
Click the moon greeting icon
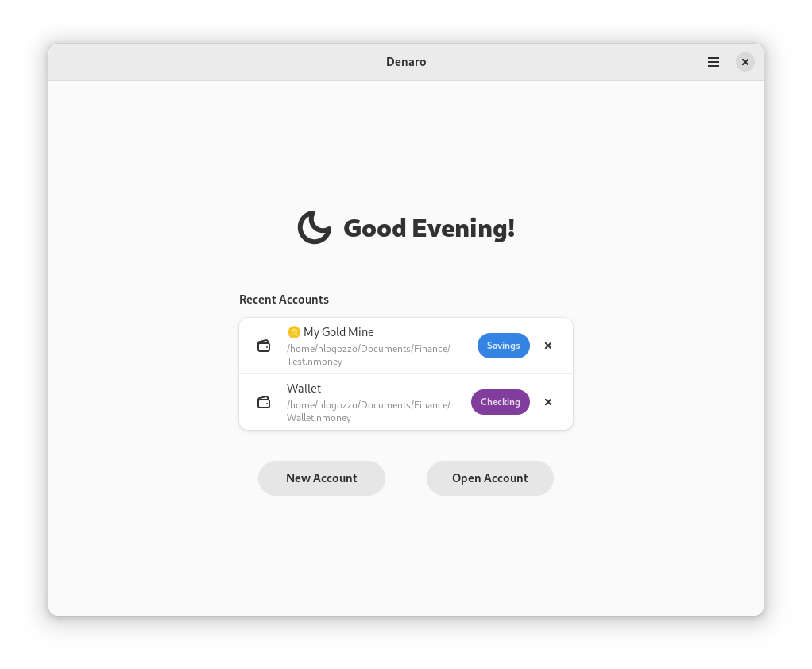pyautogui.click(x=315, y=227)
